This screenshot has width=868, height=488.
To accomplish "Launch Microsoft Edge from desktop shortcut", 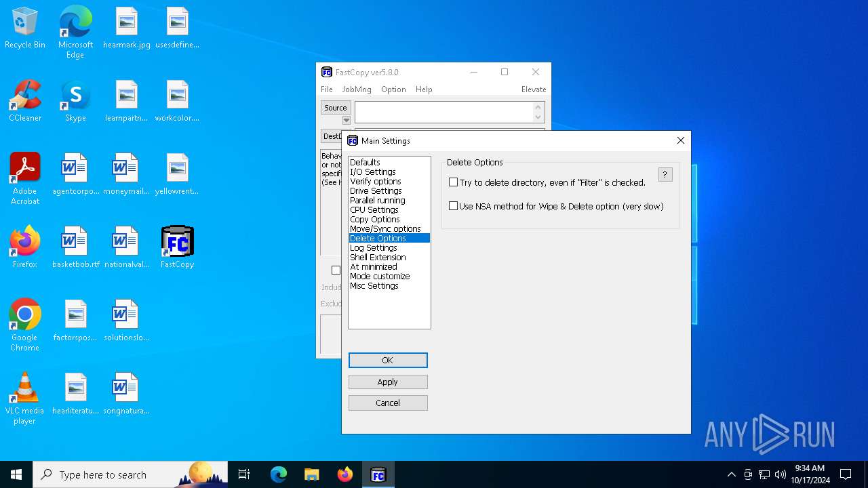I will pyautogui.click(x=75, y=33).
